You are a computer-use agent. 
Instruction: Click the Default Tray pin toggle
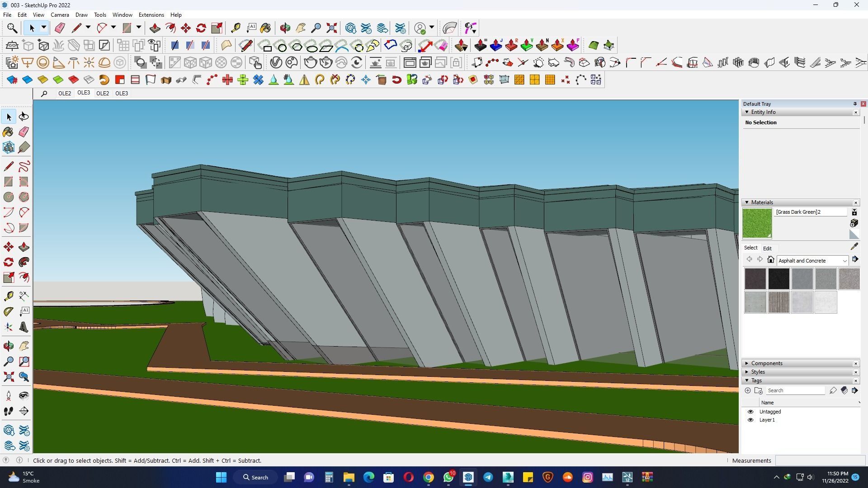(x=855, y=104)
